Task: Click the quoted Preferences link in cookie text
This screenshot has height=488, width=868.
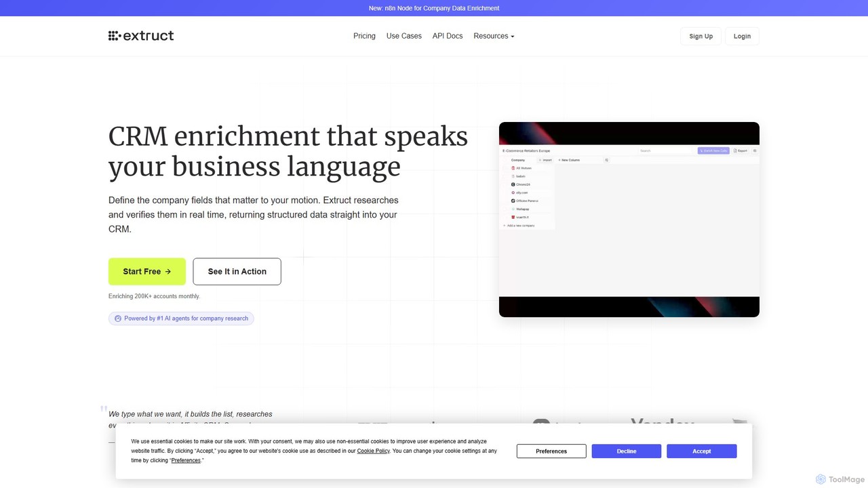Action: pos(186,460)
